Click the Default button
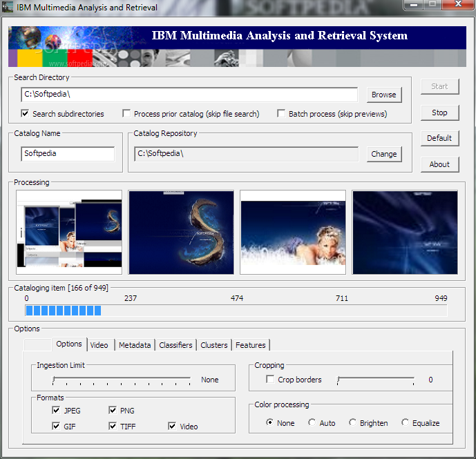Screen dimensions: 476x459 (x=439, y=138)
